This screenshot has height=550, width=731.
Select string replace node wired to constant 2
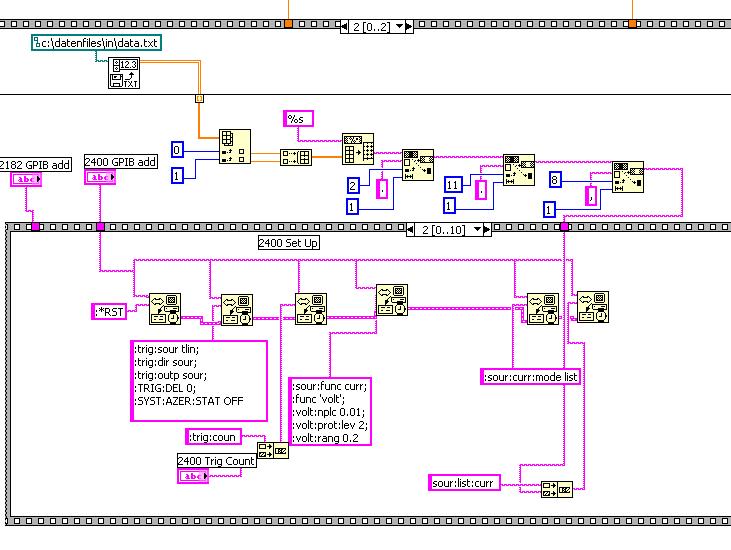pos(418,165)
